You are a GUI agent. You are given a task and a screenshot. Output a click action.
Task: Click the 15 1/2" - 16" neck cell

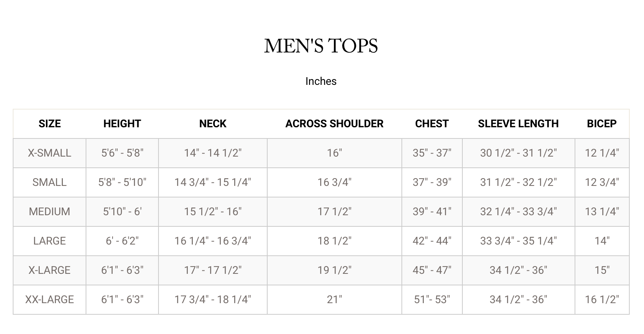coord(213,212)
